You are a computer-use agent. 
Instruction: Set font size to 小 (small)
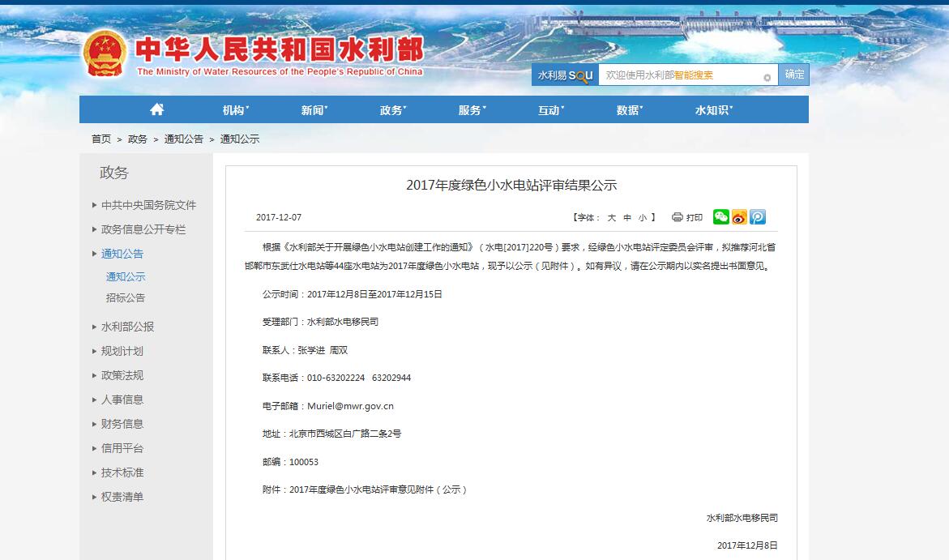pos(642,217)
